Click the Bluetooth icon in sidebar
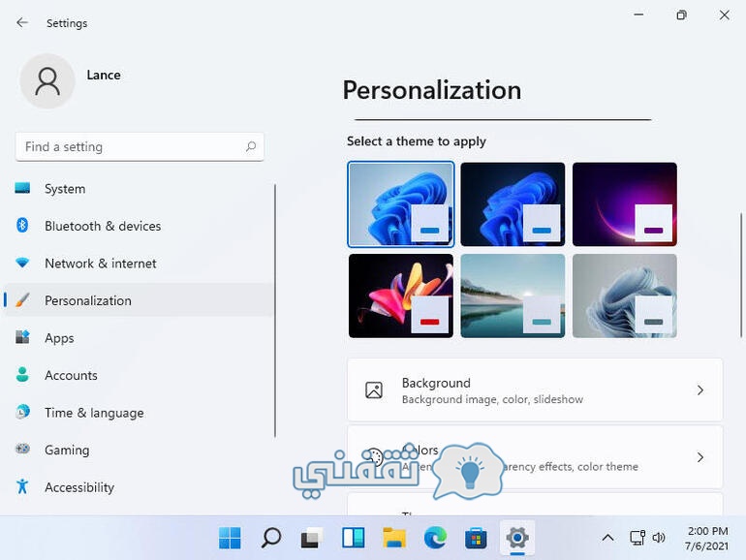 (22, 225)
